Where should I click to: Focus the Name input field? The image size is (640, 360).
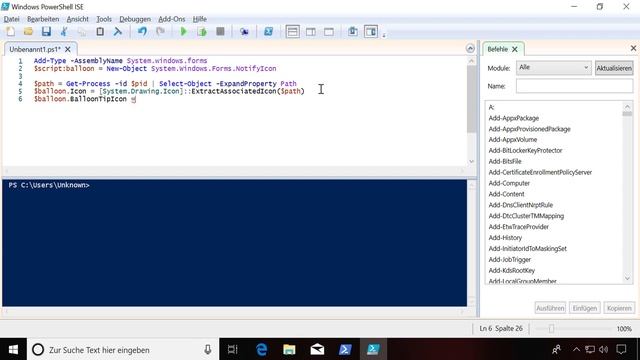tap(574, 86)
